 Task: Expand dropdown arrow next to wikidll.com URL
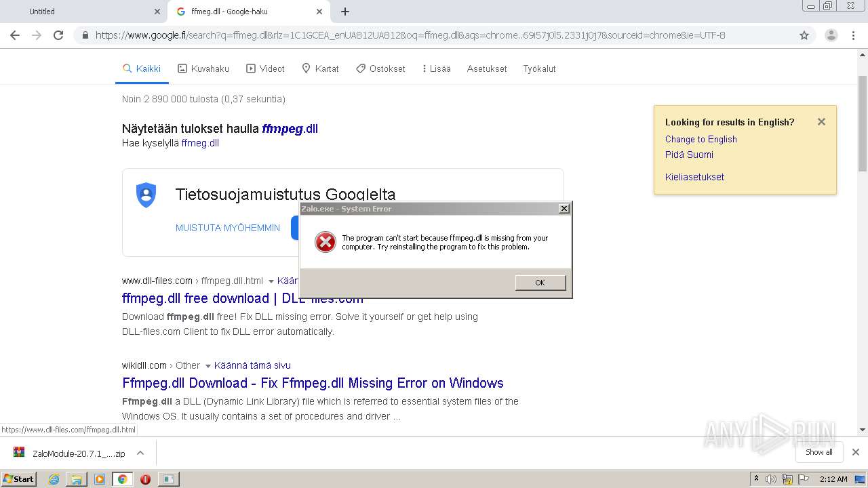(x=208, y=366)
